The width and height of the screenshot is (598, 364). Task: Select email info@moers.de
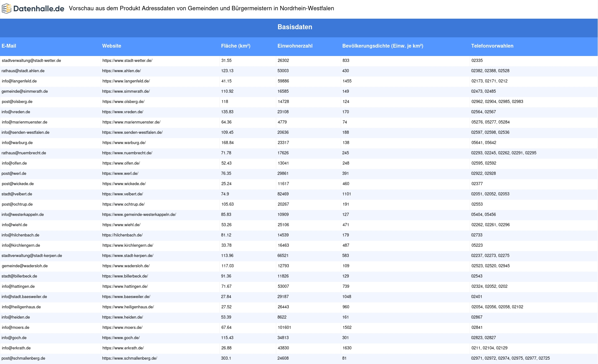pyautogui.click(x=16, y=328)
